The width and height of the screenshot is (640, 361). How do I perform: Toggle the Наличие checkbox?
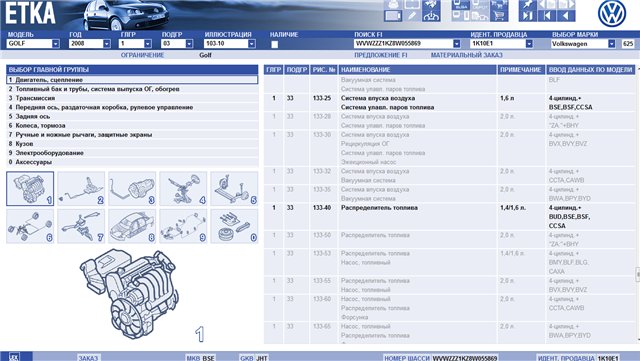pos(275,44)
